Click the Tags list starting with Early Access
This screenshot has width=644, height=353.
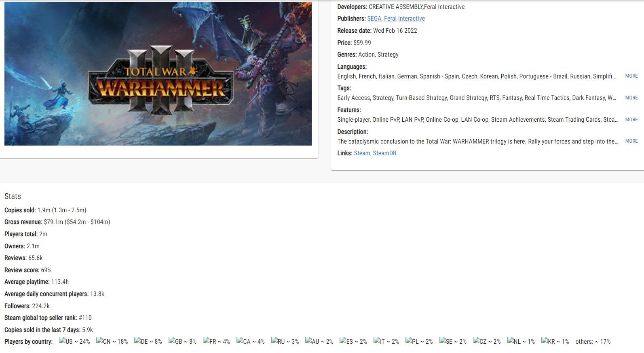(477, 98)
